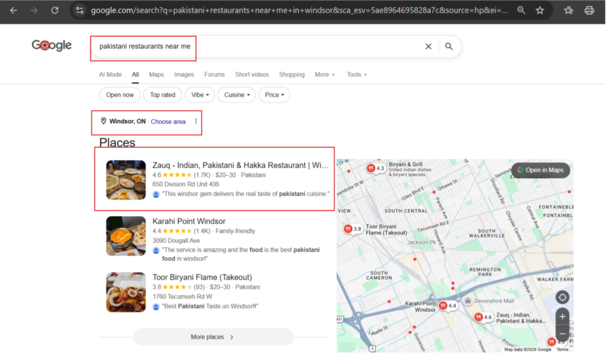Click the 4.6 Zauq map pin

point(483,317)
